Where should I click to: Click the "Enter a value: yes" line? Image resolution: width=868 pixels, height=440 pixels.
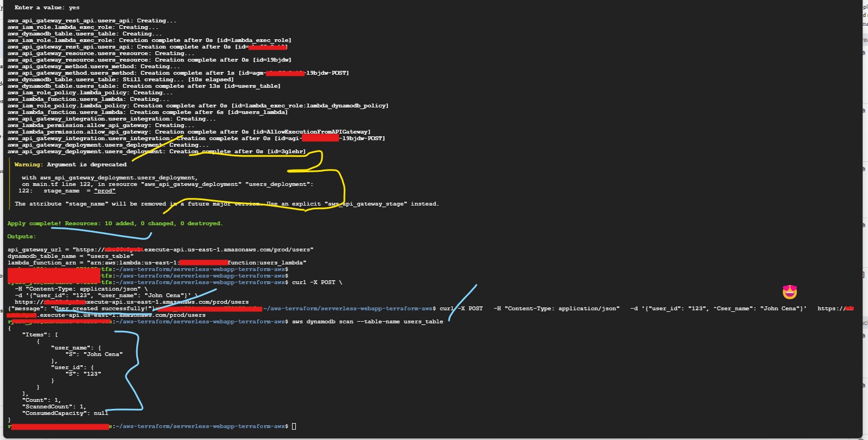47,8
